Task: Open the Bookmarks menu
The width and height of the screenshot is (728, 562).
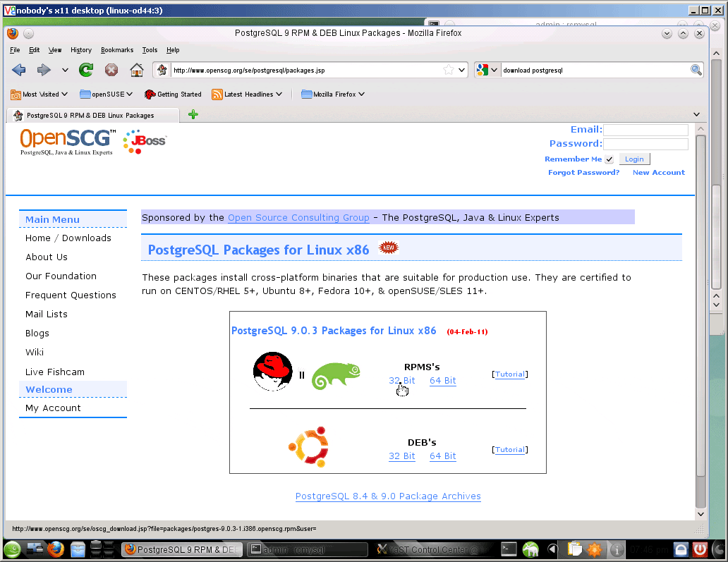Action: (x=117, y=50)
